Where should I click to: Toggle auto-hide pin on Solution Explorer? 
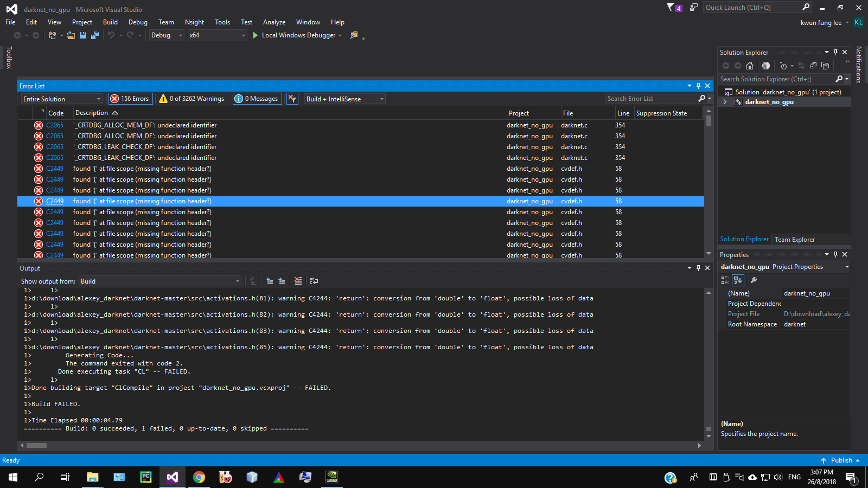835,52
